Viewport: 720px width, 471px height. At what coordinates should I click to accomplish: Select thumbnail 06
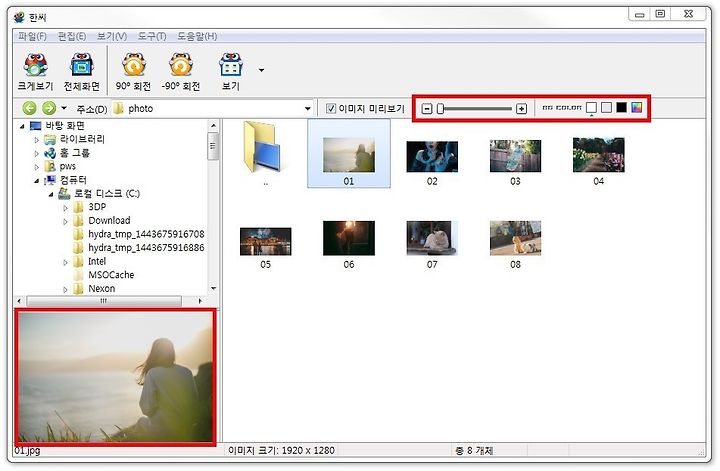[349, 238]
